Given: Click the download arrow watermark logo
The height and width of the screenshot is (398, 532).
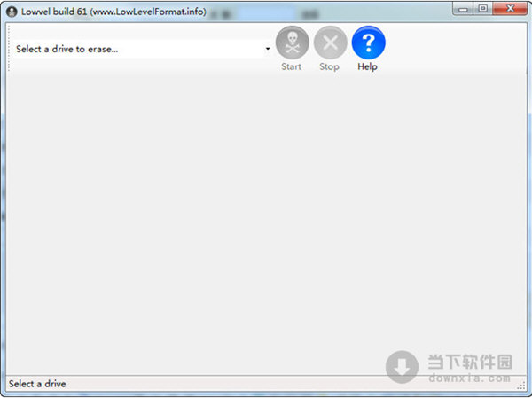Looking at the screenshot, I should (x=402, y=364).
